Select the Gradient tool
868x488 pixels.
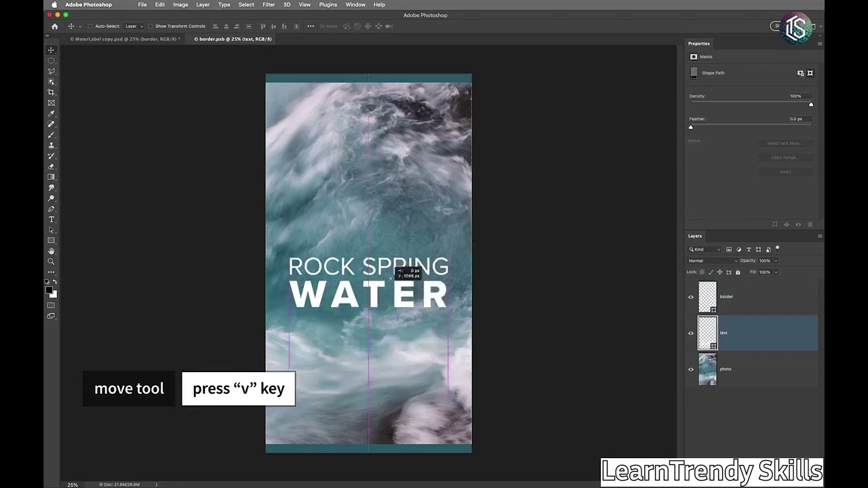[51, 177]
